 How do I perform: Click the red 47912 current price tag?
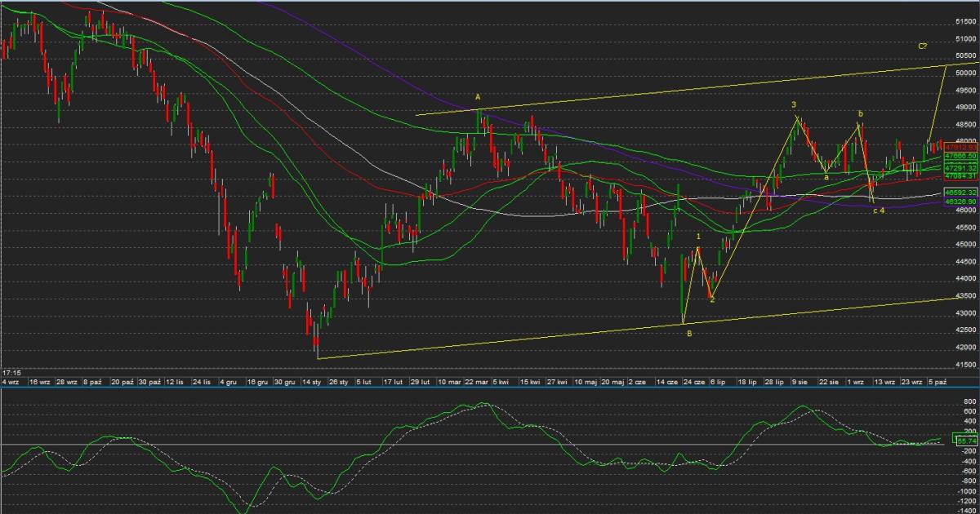[x=961, y=148]
